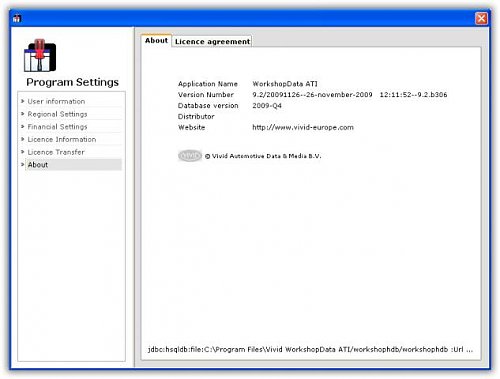Viewport: 500px width, 379px height.
Task: Click the Program Settings heading
Action: click(x=72, y=82)
